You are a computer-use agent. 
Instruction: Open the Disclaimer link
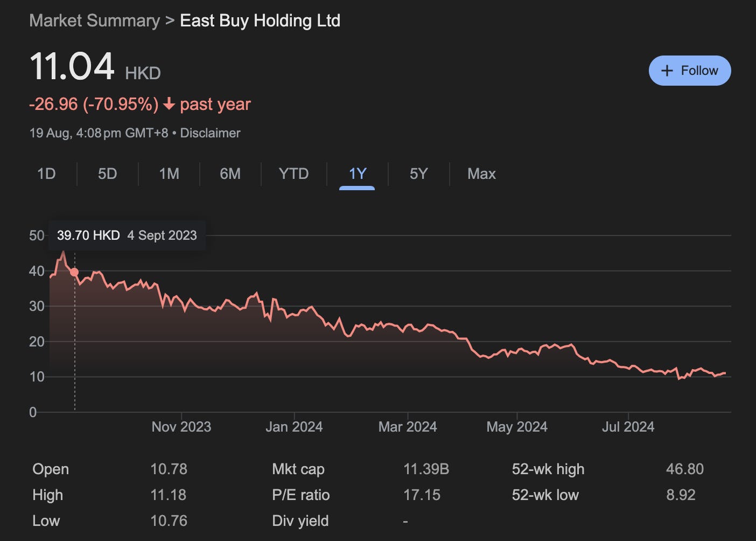(210, 133)
